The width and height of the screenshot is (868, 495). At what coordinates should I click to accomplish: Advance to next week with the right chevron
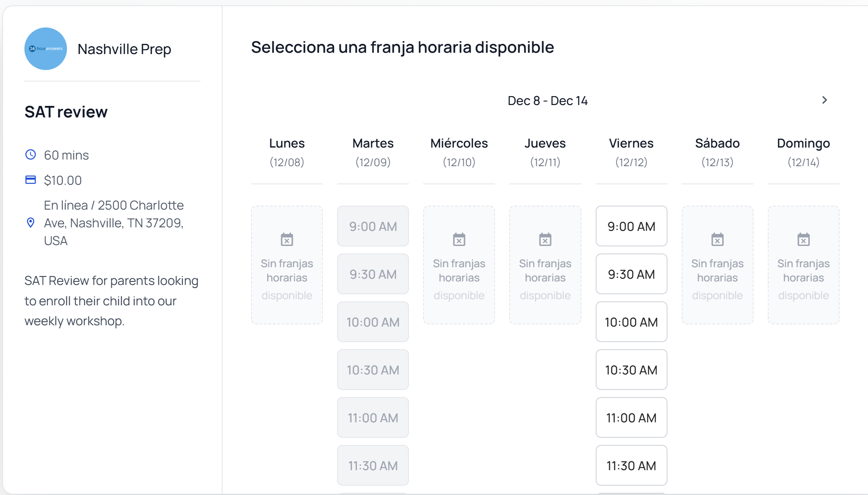click(x=824, y=100)
